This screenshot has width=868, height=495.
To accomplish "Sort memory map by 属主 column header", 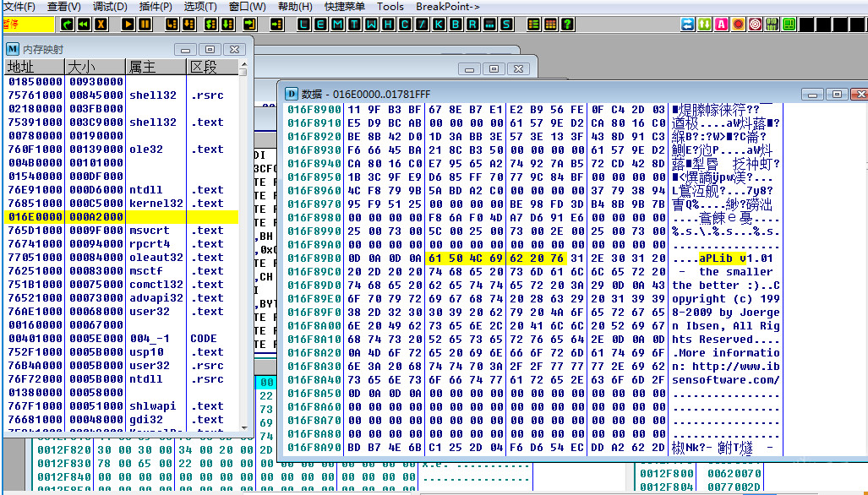I will pos(156,67).
